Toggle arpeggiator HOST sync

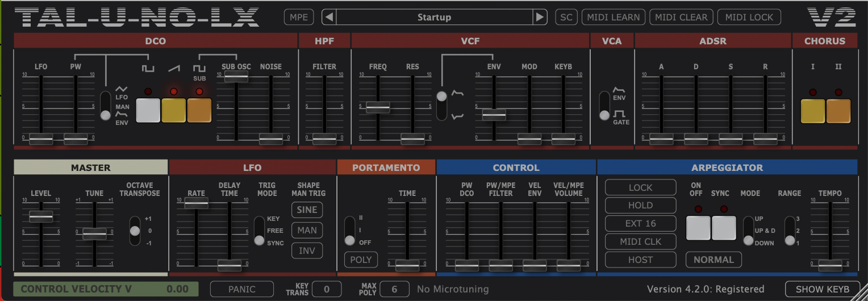point(641,260)
